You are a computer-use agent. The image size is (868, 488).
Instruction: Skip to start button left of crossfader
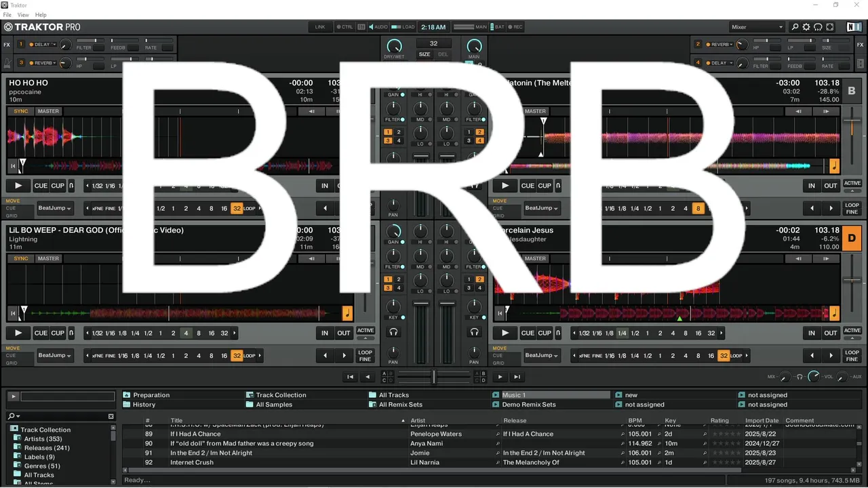tap(350, 377)
